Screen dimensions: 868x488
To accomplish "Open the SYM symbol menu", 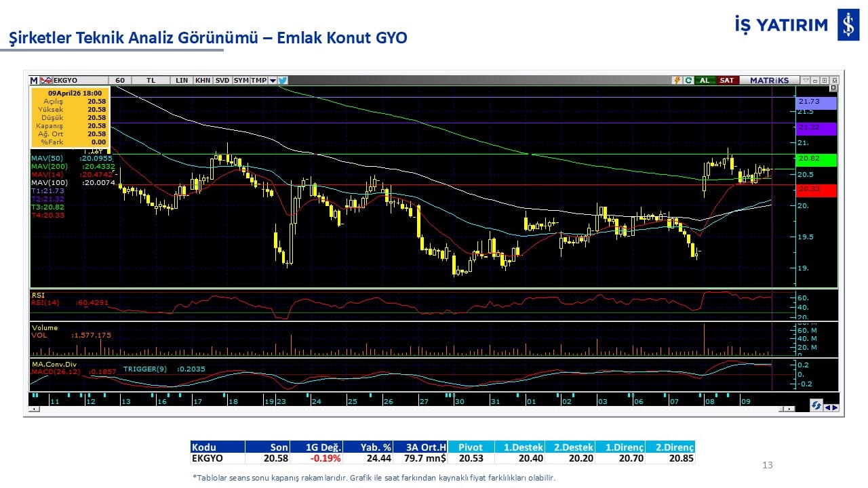I will 241,80.
